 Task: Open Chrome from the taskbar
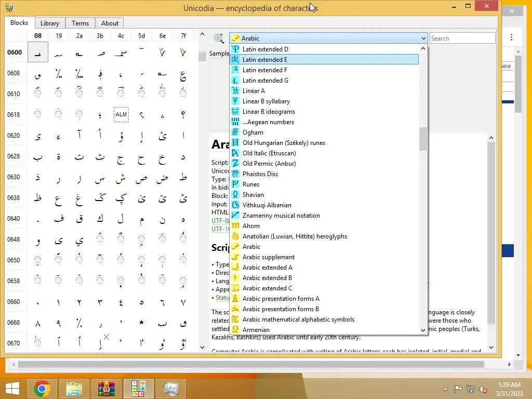[x=42, y=389]
